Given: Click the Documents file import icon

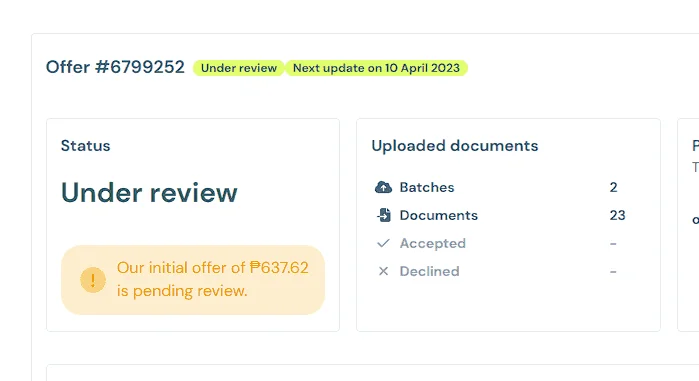Looking at the screenshot, I should [x=384, y=215].
